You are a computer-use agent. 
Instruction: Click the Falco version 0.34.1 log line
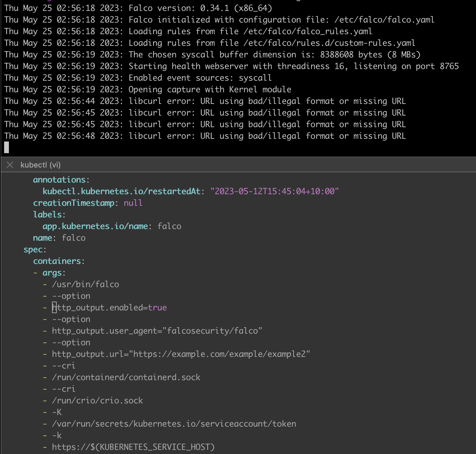tap(200, 8)
